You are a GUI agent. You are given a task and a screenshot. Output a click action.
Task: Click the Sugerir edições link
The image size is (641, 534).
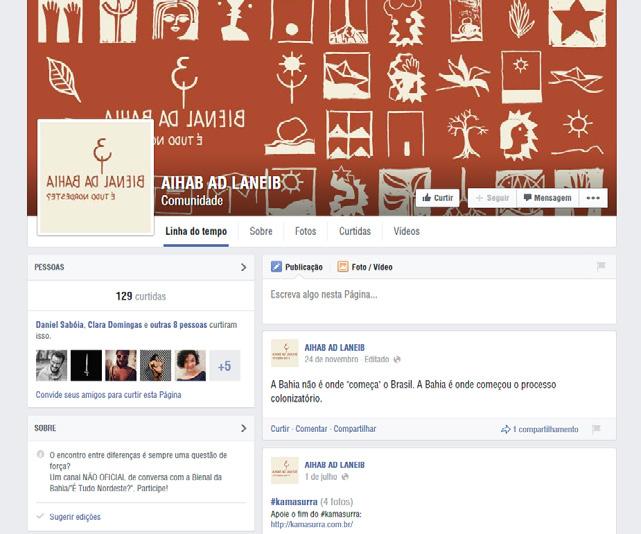(x=75, y=517)
